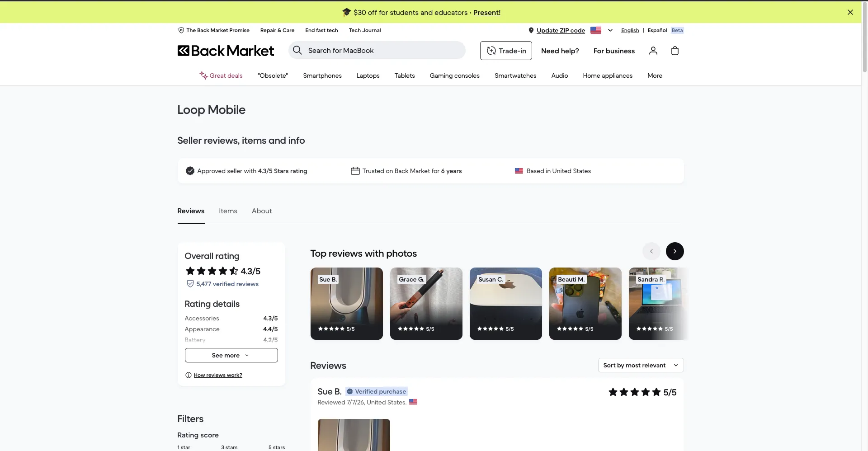868x451 pixels.
Task: Show next top reviews with photos
Action: point(675,251)
